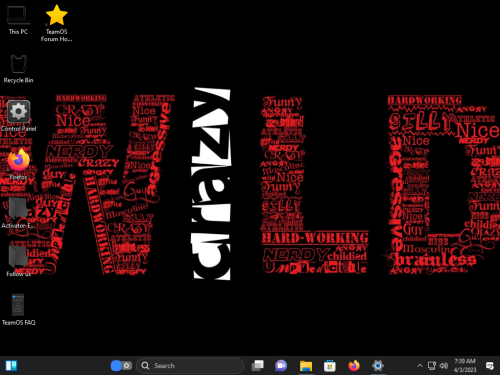Toggle the blue switch beside the search box

pyautogui.click(x=121, y=366)
